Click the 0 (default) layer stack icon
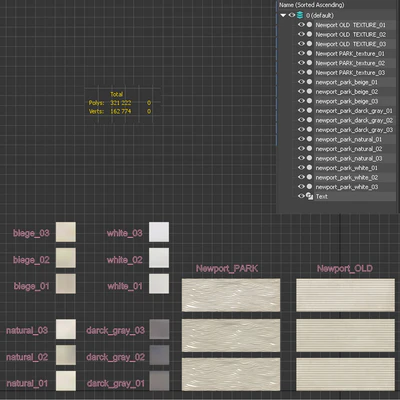 [x=300, y=15]
